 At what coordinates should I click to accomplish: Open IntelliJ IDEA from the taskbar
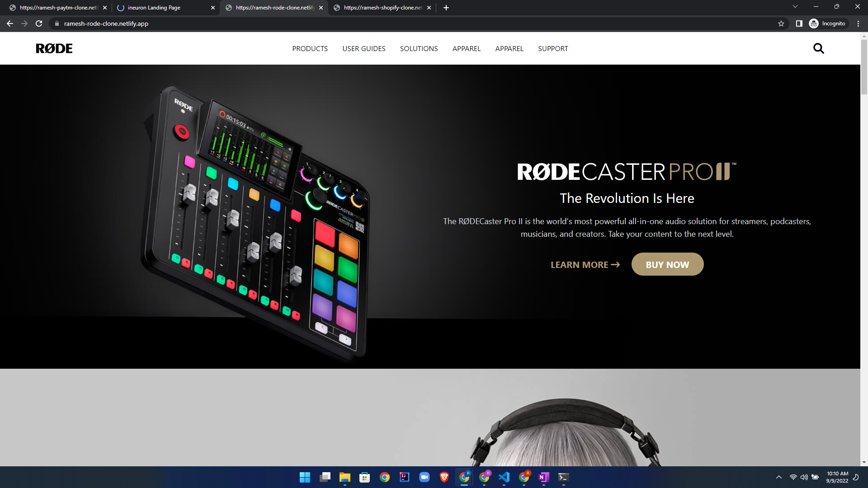(x=404, y=477)
